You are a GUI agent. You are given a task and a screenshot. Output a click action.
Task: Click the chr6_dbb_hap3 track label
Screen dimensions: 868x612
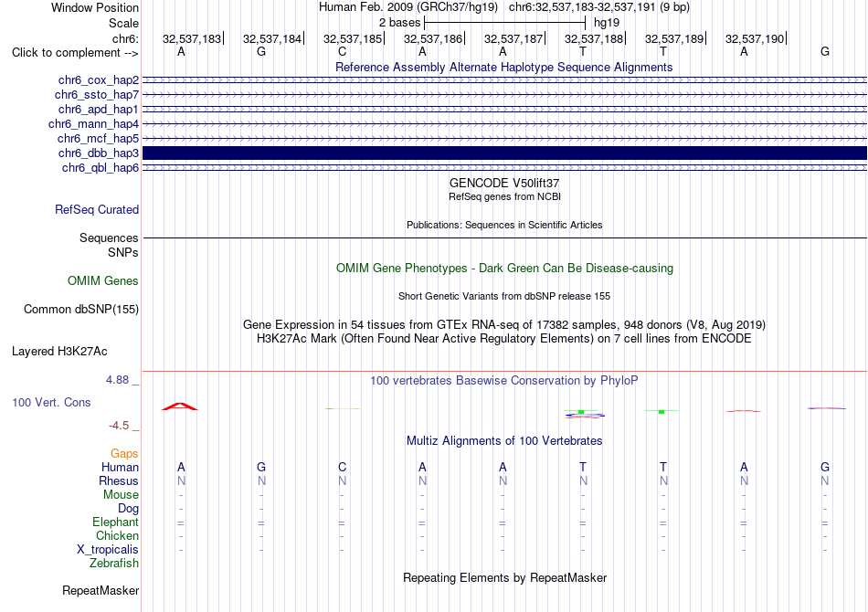pyautogui.click(x=99, y=153)
